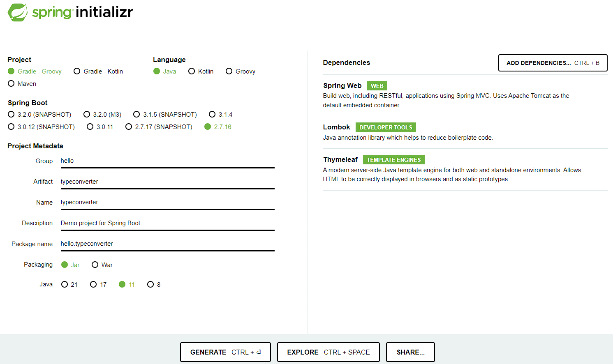Select Gradle - Groovy project type
The height and width of the screenshot is (364, 613).
click(35, 71)
